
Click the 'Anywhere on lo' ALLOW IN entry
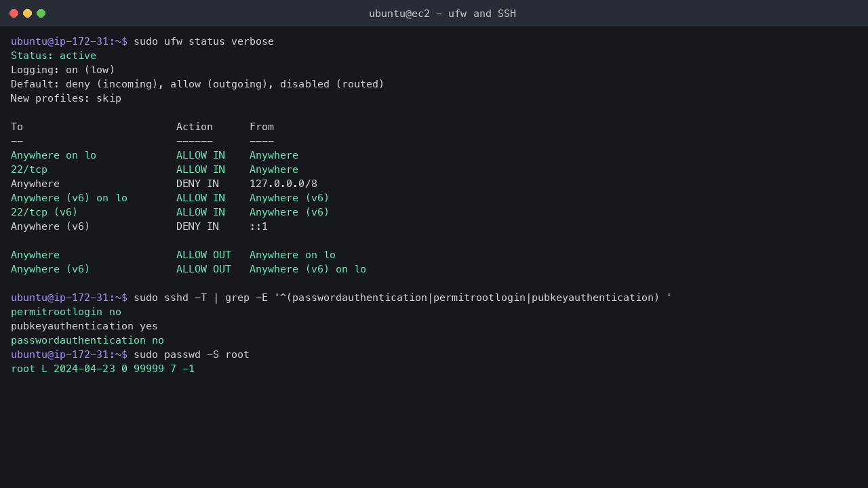[x=54, y=155]
